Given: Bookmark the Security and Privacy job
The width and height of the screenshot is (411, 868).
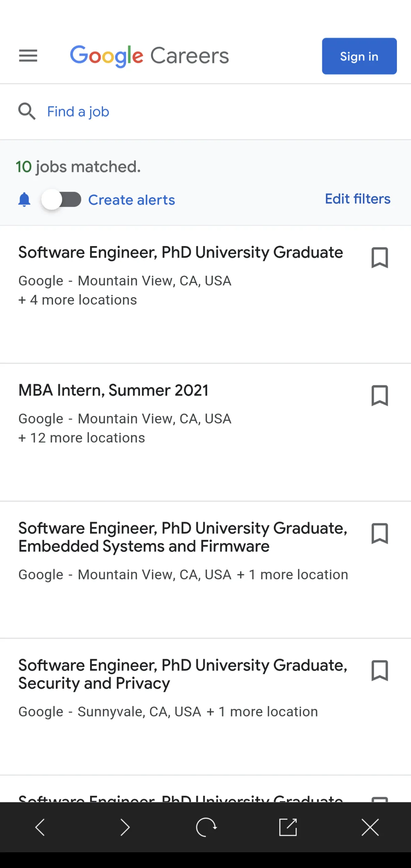Looking at the screenshot, I should pos(379,670).
